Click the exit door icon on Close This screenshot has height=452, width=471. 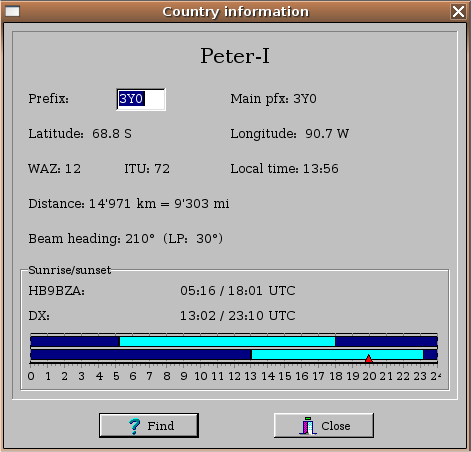tap(308, 426)
